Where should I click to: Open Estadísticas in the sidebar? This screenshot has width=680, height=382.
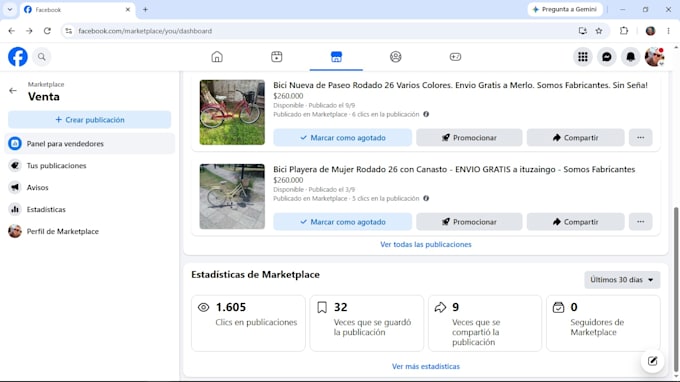pyautogui.click(x=90, y=209)
